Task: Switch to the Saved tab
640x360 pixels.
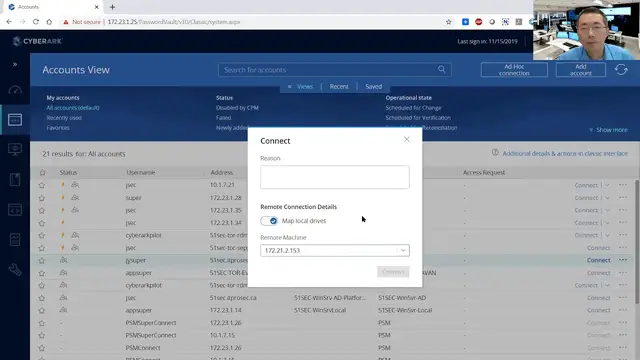Action: (373, 87)
